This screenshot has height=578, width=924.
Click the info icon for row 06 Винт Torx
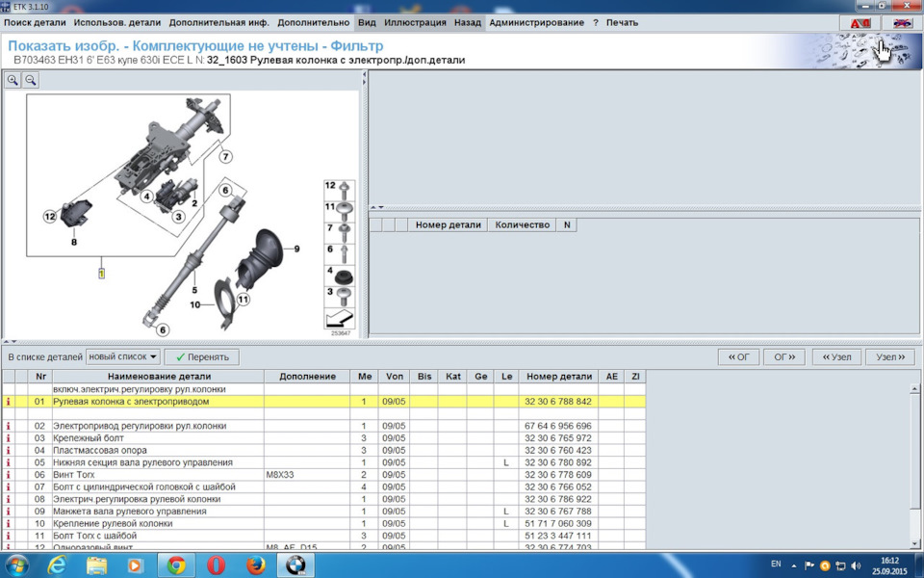pos(9,475)
